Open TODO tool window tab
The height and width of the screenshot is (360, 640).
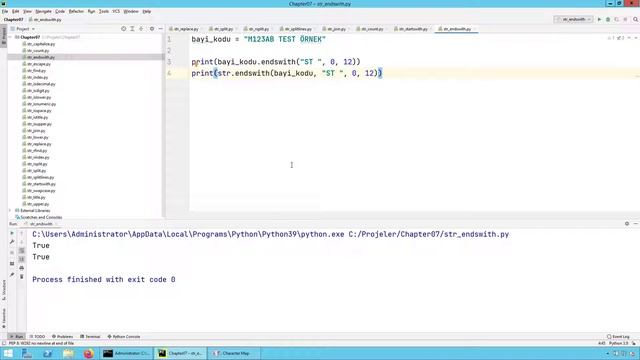[x=37, y=337]
